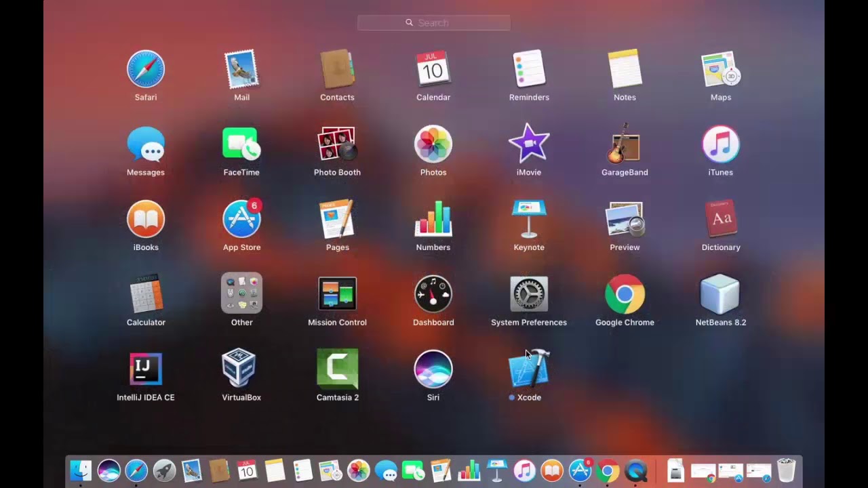Launch FaceTime from the Launchpad grid
This screenshot has height=488, width=868.
pos(241,144)
